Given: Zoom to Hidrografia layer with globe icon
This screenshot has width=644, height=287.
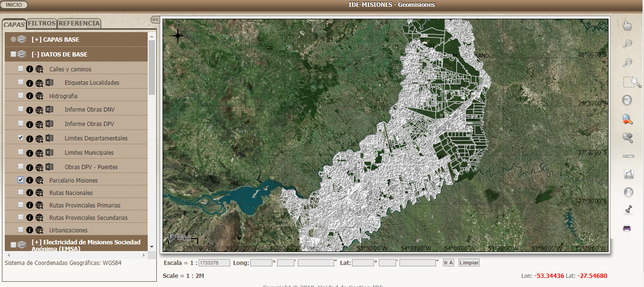Looking at the screenshot, I should [39, 96].
